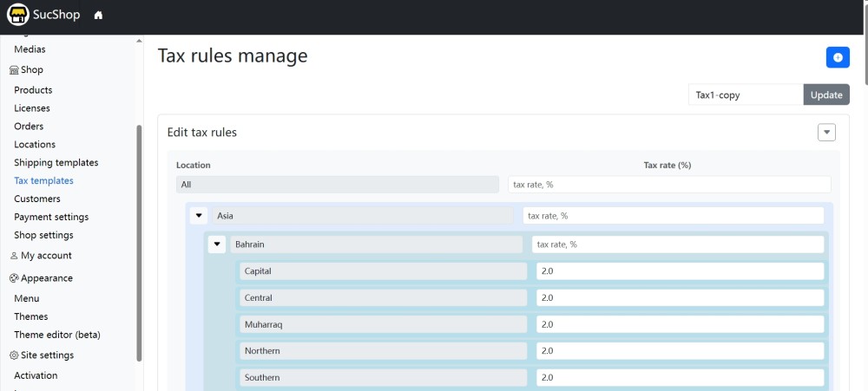868x391 pixels.
Task: Collapse the Asia location group
Action: (x=199, y=216)
